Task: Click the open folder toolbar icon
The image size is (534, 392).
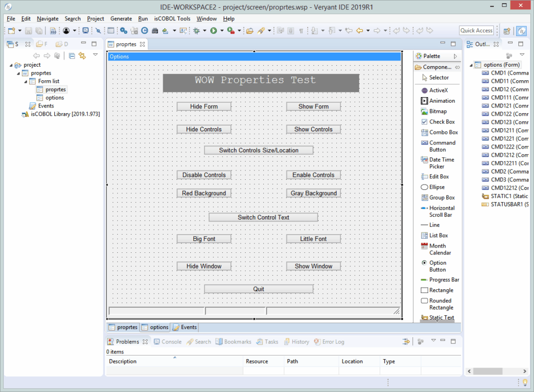Action: point(250,31)
